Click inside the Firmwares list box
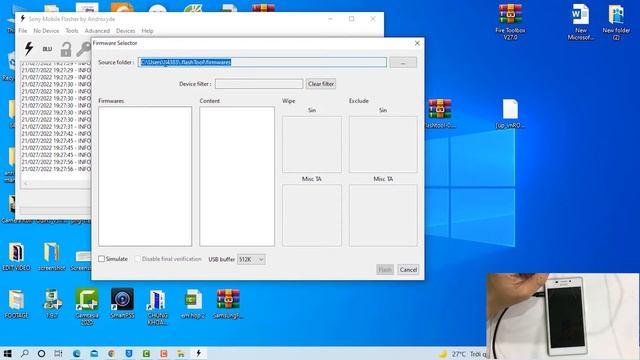This screenshot has width=640, height=360. pos(145,176)
